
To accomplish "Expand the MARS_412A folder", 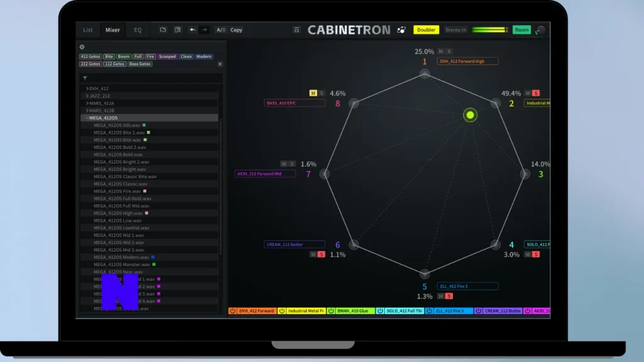I will pos(87,104).
